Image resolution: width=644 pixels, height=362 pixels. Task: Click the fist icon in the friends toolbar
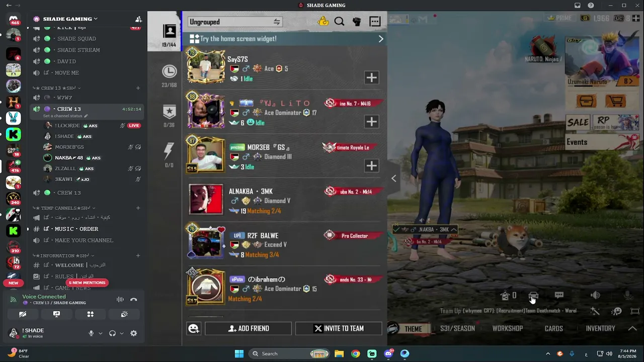pyautogui.click(x=357, y=22)
